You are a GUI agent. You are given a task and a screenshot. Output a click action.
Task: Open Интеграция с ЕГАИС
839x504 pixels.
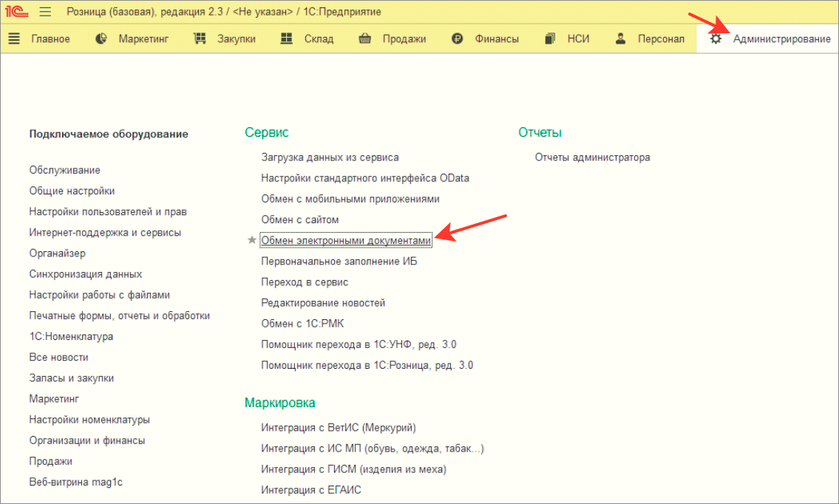point(311,490)
